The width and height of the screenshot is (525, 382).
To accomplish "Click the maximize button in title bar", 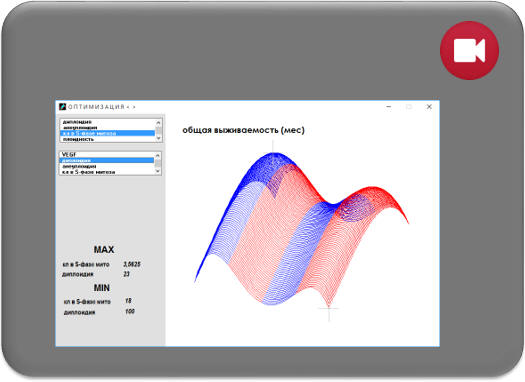I will [x=409, y=107].
